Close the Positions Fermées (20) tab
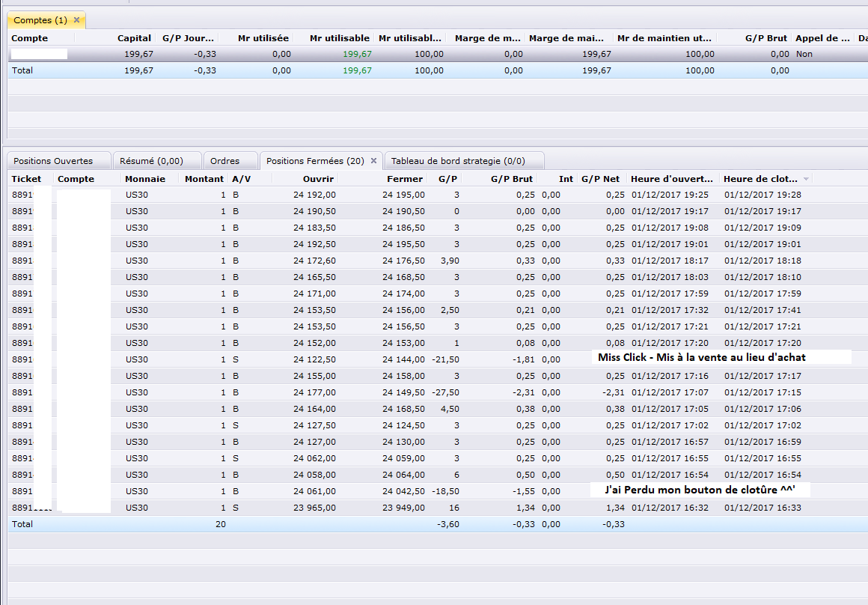Viewport: 868px width, 605px height. [x=373, y=161]
